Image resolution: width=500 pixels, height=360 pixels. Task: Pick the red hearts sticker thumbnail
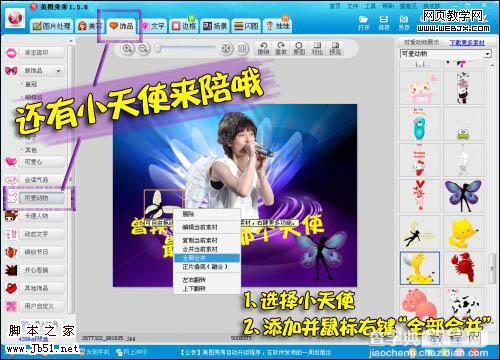(420, 197)
